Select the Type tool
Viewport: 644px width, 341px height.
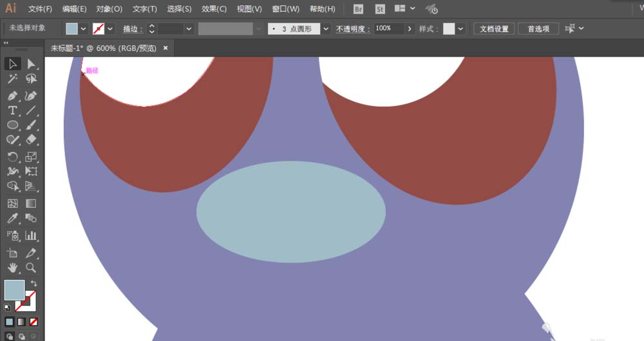click(13, 111)
